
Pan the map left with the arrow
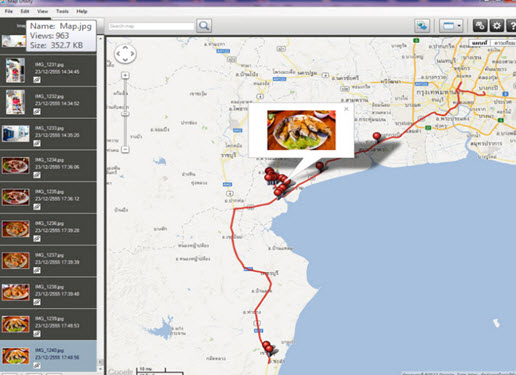coord(118,54)
